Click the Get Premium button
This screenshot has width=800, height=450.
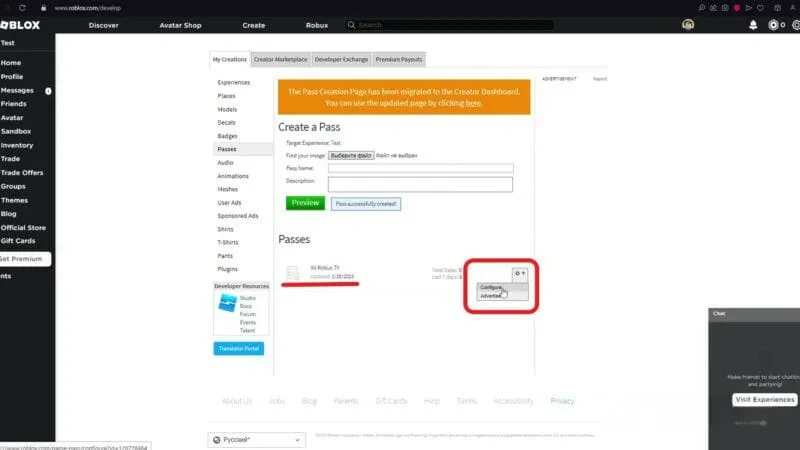[x=24, y=259]
